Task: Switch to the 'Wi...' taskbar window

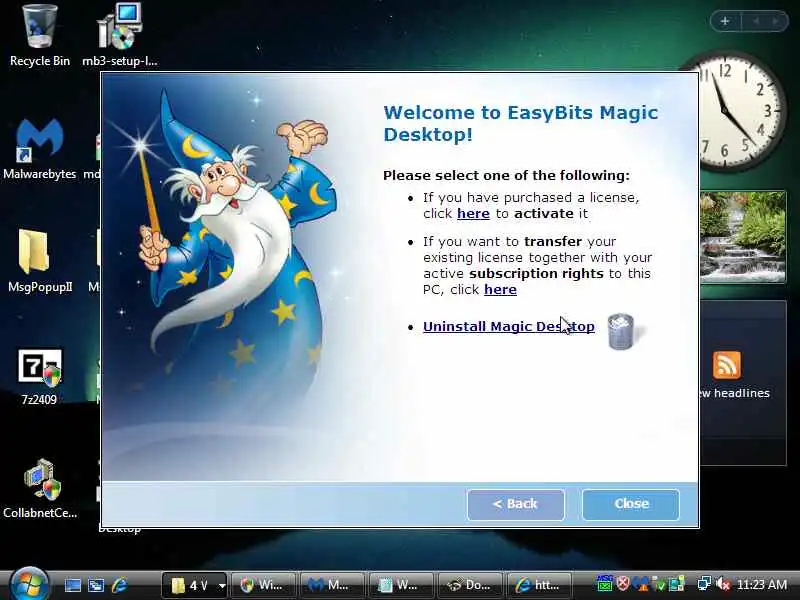Action: [x=264, y=585]
